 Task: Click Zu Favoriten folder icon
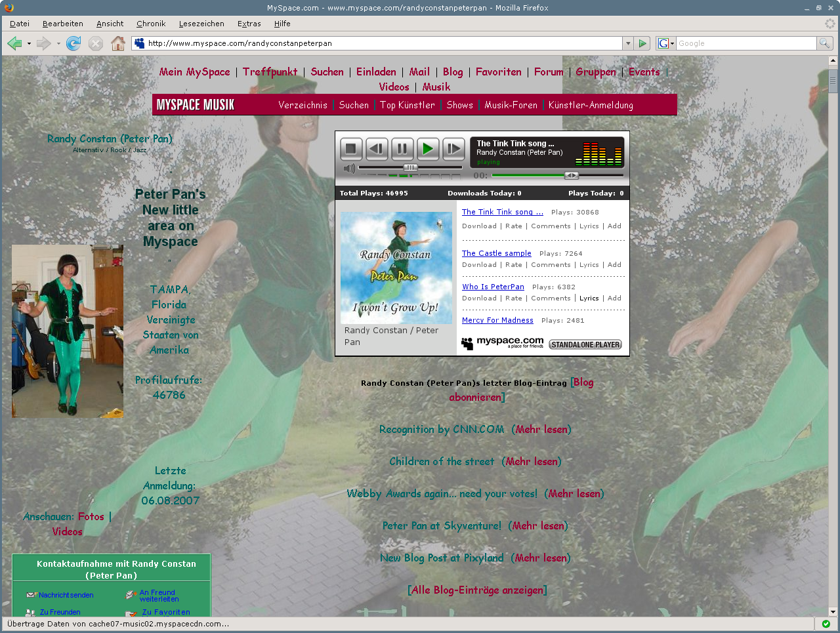131,613
